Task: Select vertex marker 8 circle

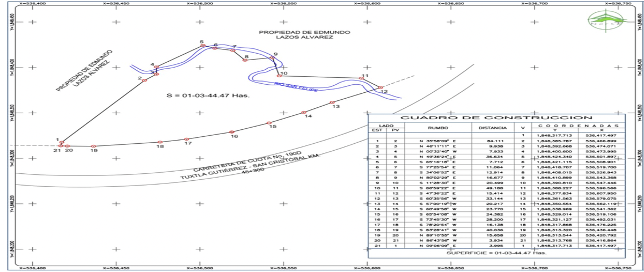Action: tap(244, 60)
